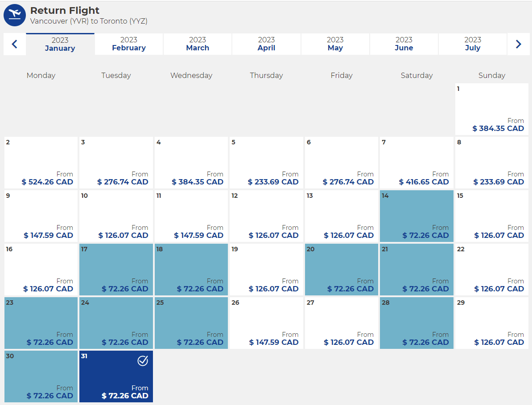
Task: Select the April 2023 tab
Action: click(x=266, y=44)
